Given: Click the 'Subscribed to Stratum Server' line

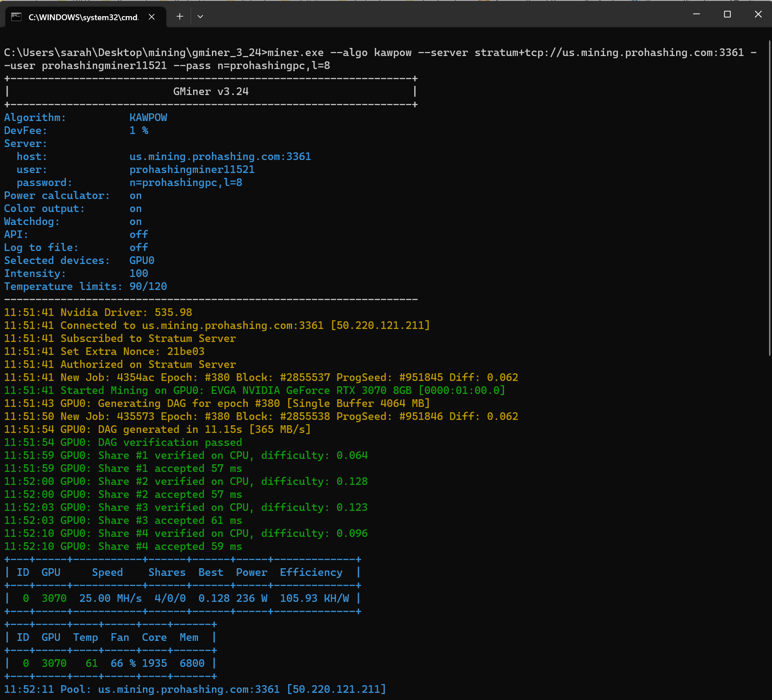Looking at the screenshot, I should tap(120, 338).
